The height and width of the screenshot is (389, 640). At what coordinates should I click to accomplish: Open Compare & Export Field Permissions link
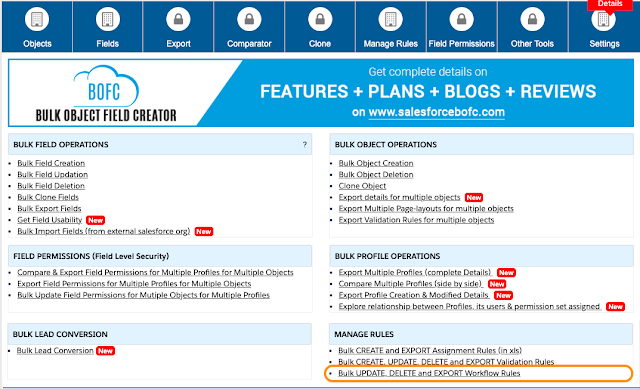point(155,273)
